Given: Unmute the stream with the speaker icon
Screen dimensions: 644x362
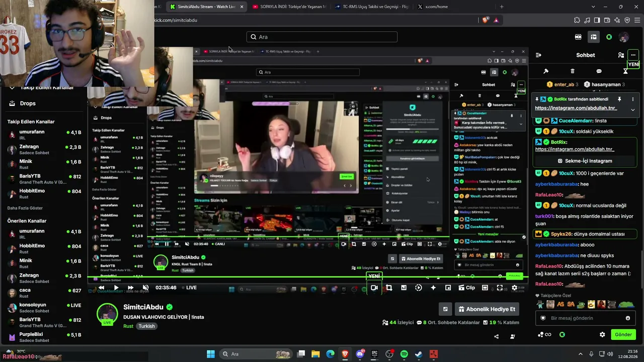Looking at the screenshot, I should 145,288.
